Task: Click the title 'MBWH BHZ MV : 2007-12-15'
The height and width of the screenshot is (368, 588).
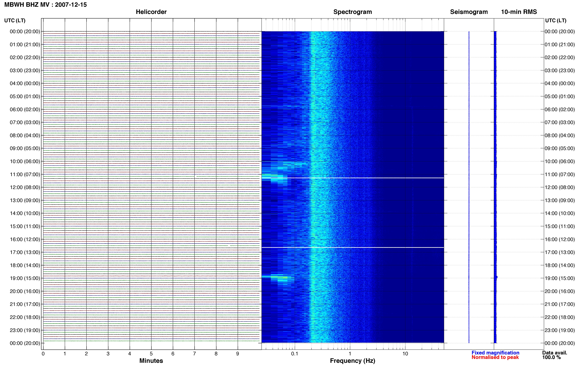Action: pyautogui.click(x=45, y=5)
